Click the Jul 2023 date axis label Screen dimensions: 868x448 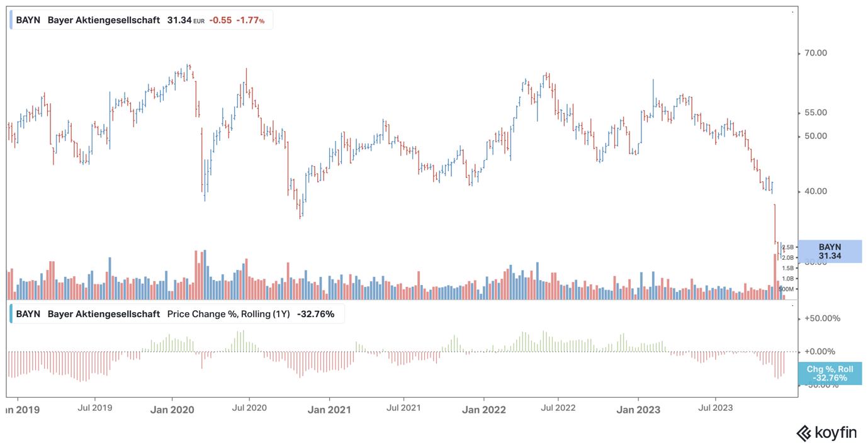point(715,408)
